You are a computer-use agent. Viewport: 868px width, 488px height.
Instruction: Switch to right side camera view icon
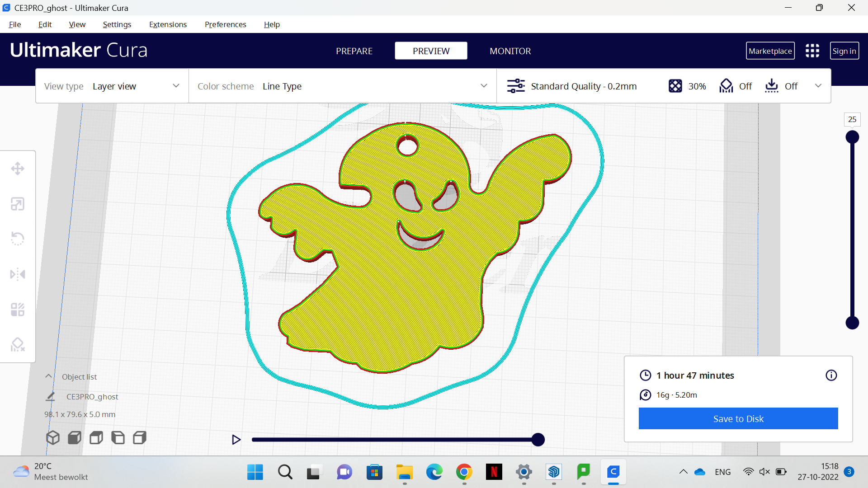(140, 437)
